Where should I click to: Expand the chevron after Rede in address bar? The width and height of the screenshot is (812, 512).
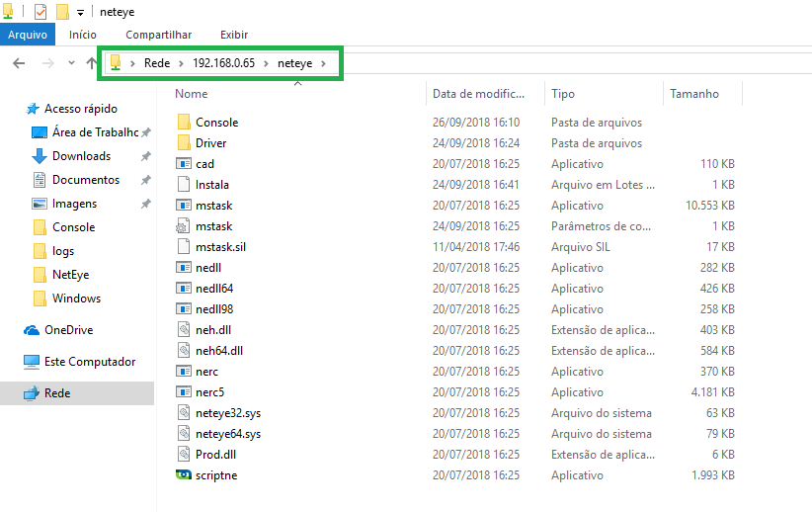(181, 63)
